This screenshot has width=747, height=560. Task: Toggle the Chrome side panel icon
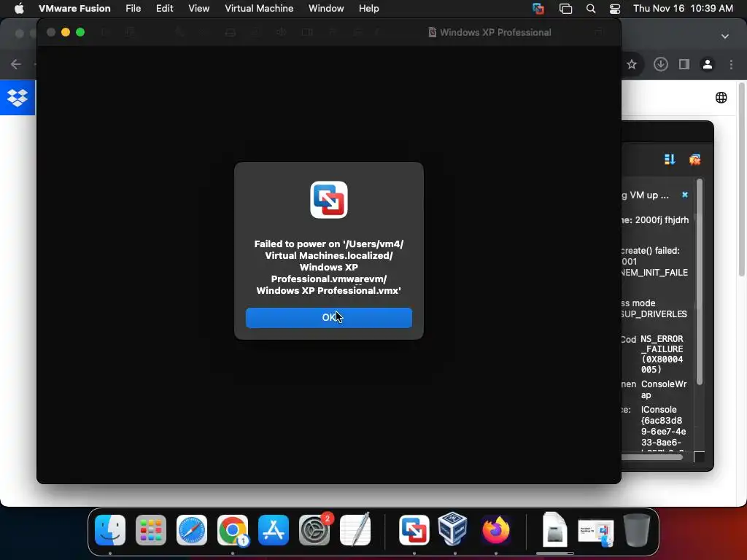pyautogui.click(x=684, y=64)
